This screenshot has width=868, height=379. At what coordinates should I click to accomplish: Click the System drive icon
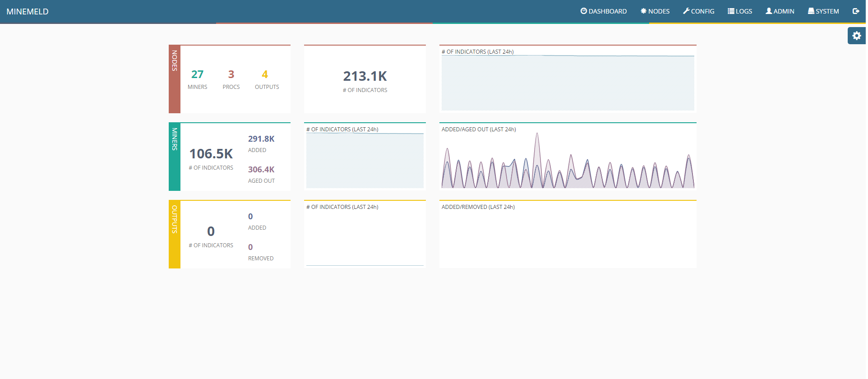pyautogui.click(x=811, y=11)
